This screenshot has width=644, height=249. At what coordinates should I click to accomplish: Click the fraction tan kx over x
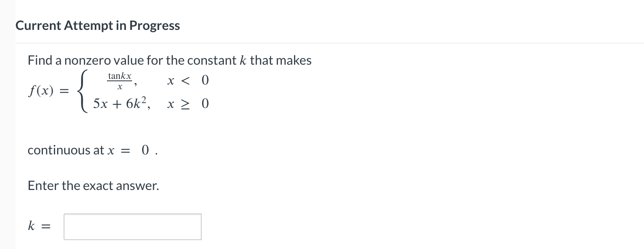[x=119, y=80]
